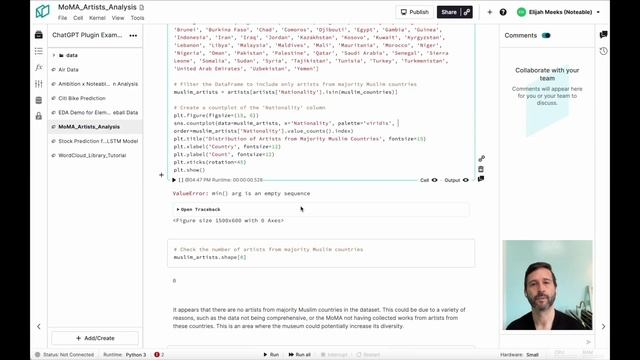Open WordCloud_Library_Tutorial notebook
The image size is (640, 360).
[92, 156]
